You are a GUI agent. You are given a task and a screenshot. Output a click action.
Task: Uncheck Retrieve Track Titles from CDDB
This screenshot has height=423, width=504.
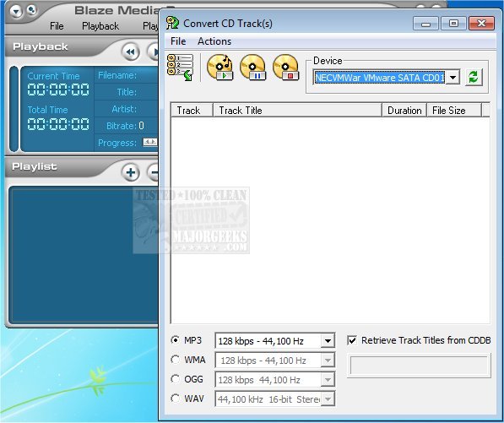tap(352, 340)
